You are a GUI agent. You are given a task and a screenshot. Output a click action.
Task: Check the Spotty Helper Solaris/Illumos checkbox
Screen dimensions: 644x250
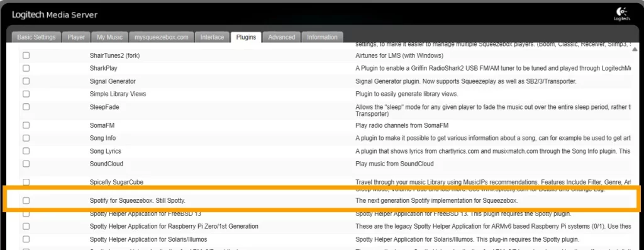click(x=26, y=239)
